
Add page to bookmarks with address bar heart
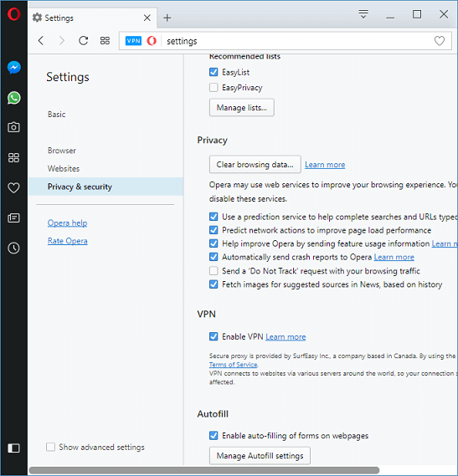pos(439,41)
